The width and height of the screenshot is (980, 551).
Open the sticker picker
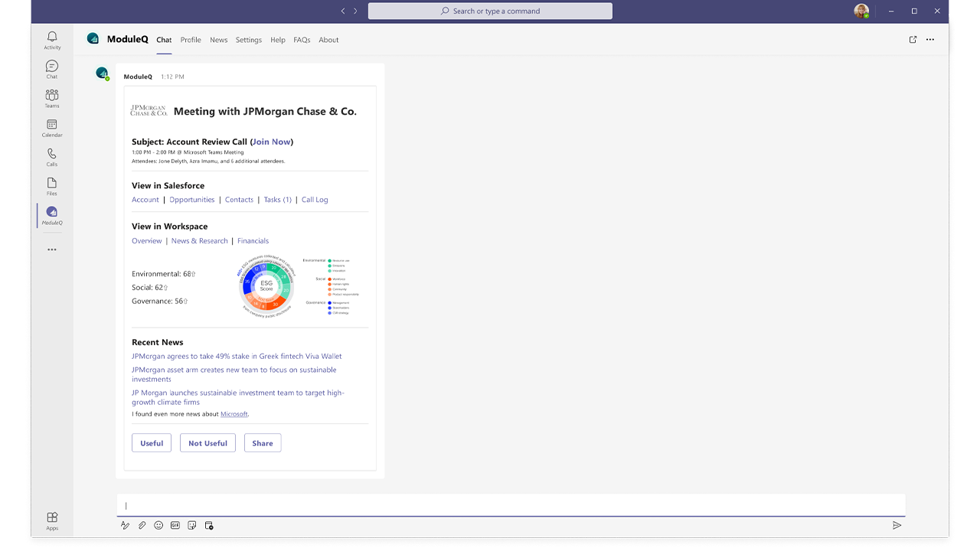(x=192, y=526)
